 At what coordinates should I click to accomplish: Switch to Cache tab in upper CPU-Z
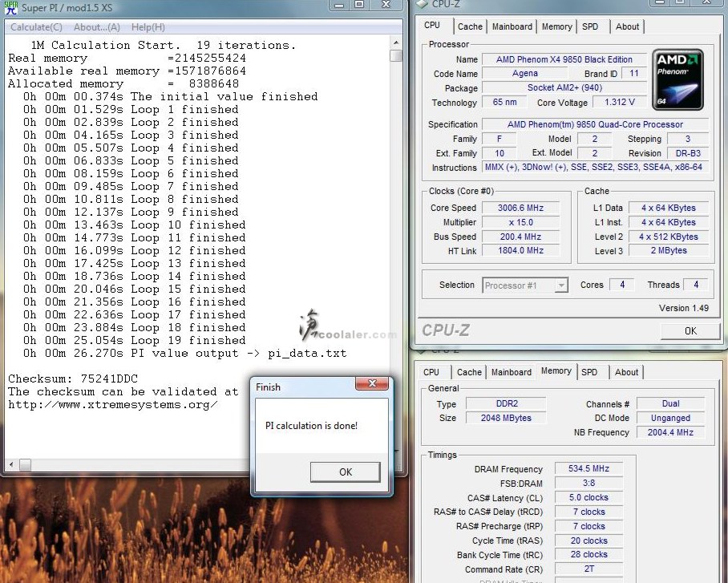point(470,26)
